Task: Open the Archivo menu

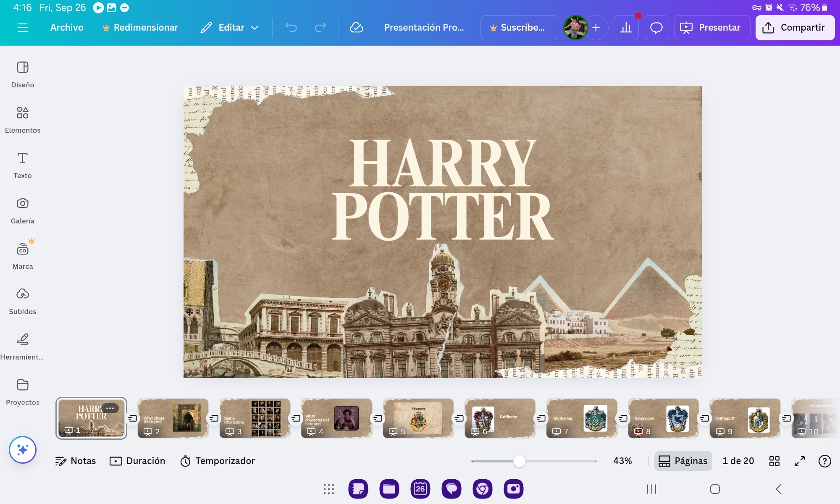Action: [67, 28]
